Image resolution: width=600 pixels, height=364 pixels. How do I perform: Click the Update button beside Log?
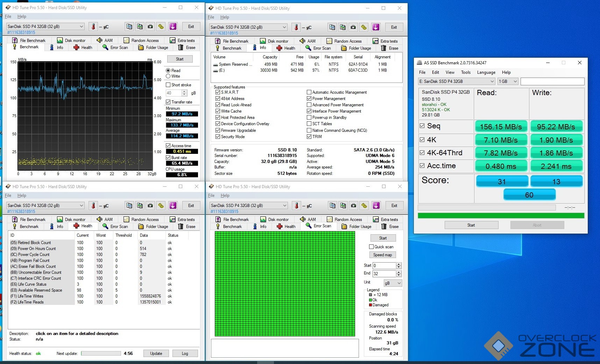(x=156, y=354)
